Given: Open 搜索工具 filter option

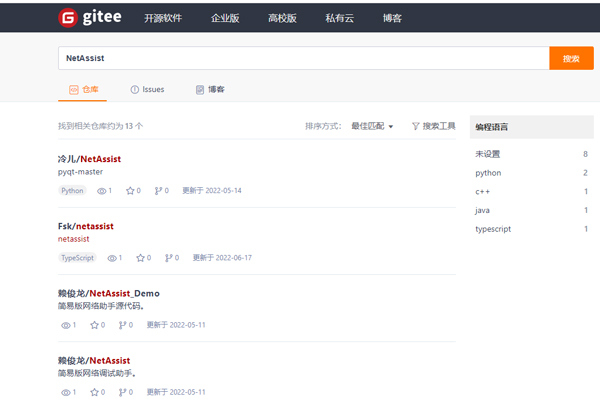Looking at the screenshot, I should click(x=434, y=126).
